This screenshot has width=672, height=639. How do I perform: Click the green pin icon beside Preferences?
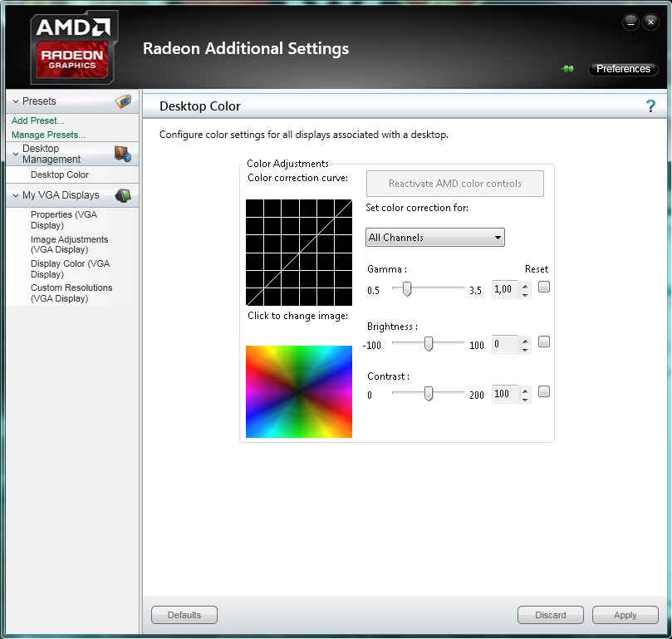pos(568,69)
